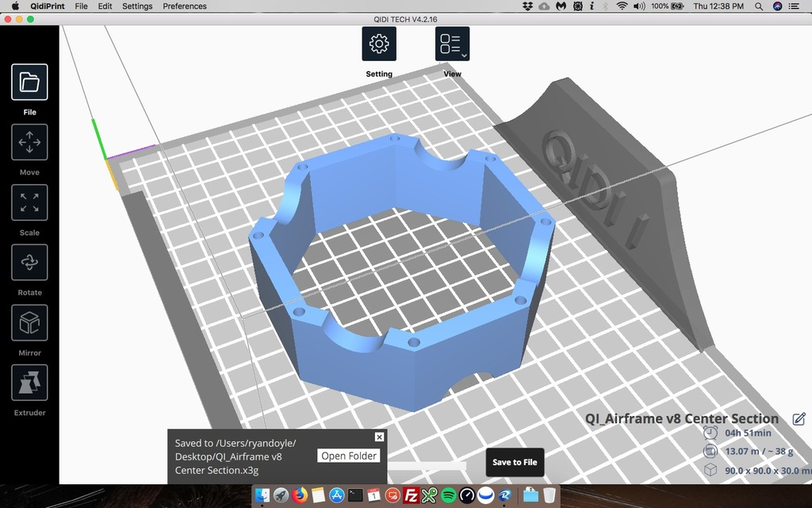Screen dimensions: 812x508
Task: Select the Scale tool
Action: [29, 202]
